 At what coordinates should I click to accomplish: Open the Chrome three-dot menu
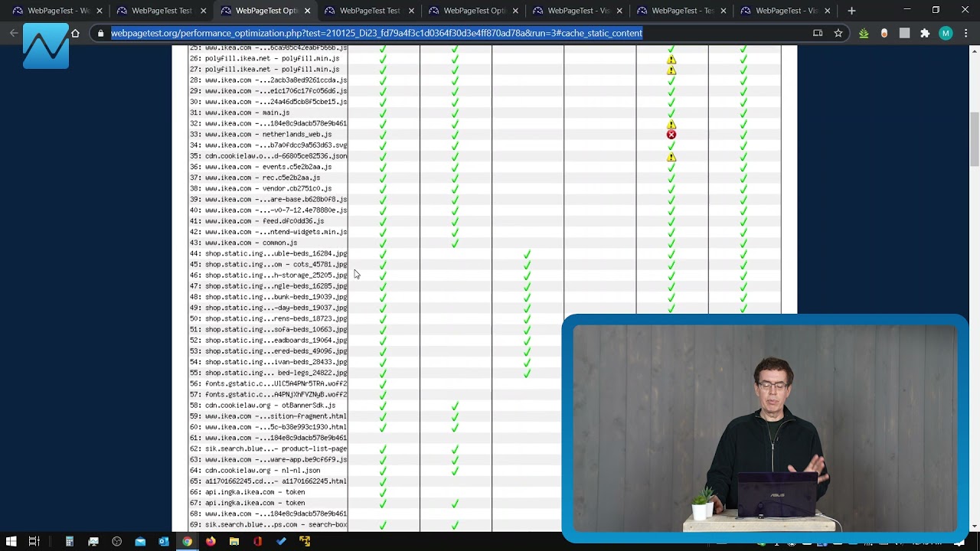[966, 33]
